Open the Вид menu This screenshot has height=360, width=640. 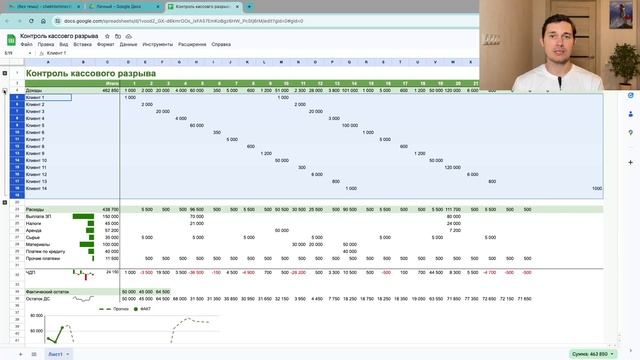(x=64, y=44)
